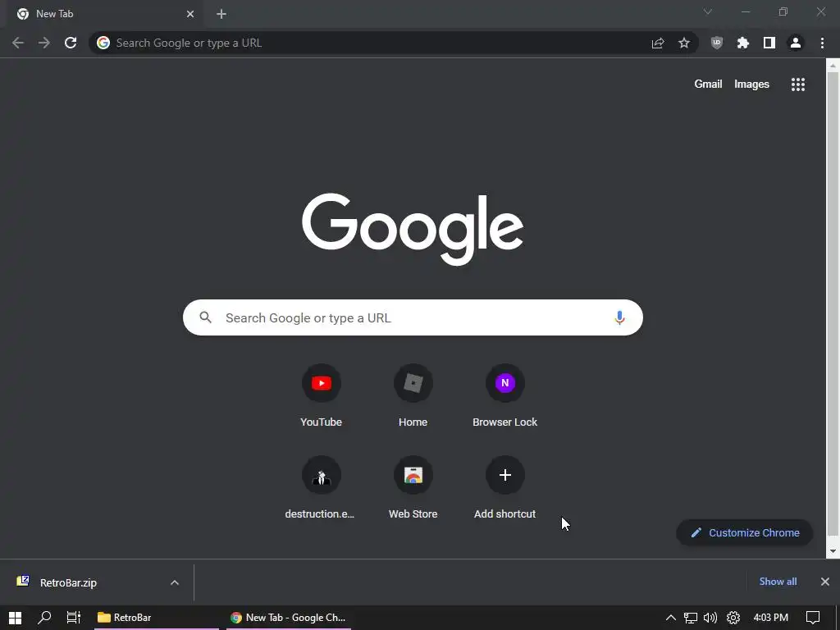Image resolution: width=840 pixels, height=630 pixels.
Task: Open the tab search dropdown arrow
Action: (x=708, y=11)
